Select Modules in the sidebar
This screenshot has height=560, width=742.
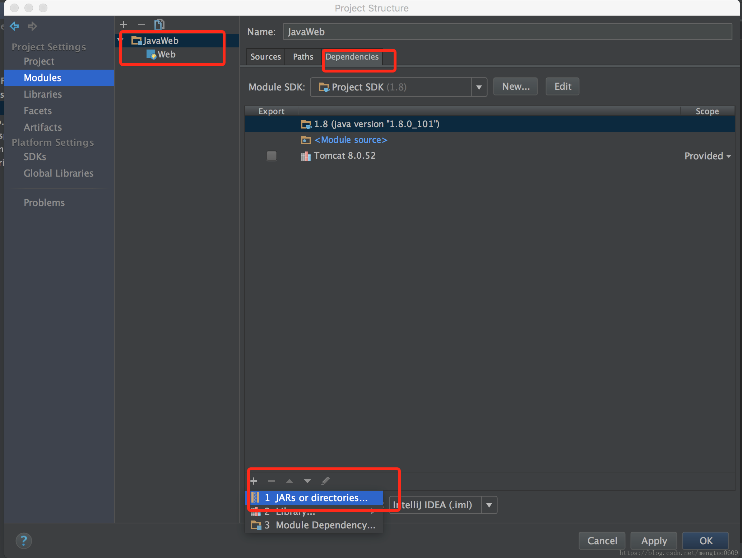click(60, 78)
